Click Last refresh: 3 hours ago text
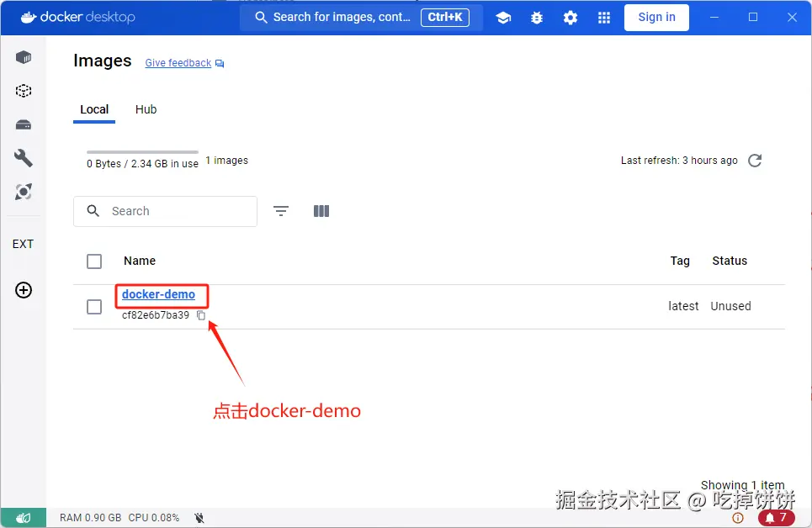Viewport: 812px width, 528px height. [x=679, y=161]
